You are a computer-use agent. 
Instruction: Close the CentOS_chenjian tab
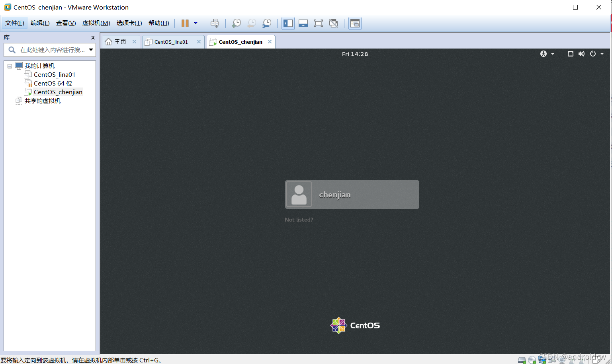[270, 41]
